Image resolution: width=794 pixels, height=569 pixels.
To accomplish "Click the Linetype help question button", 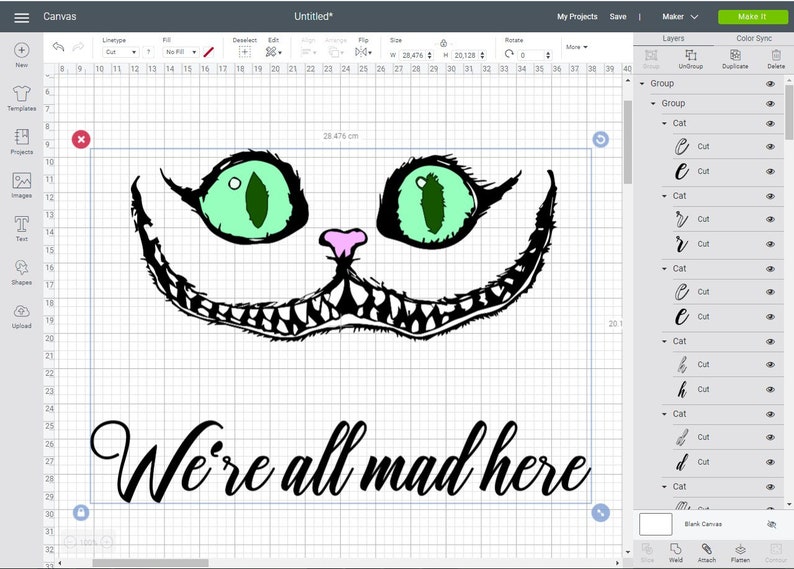I will (148, 52).
